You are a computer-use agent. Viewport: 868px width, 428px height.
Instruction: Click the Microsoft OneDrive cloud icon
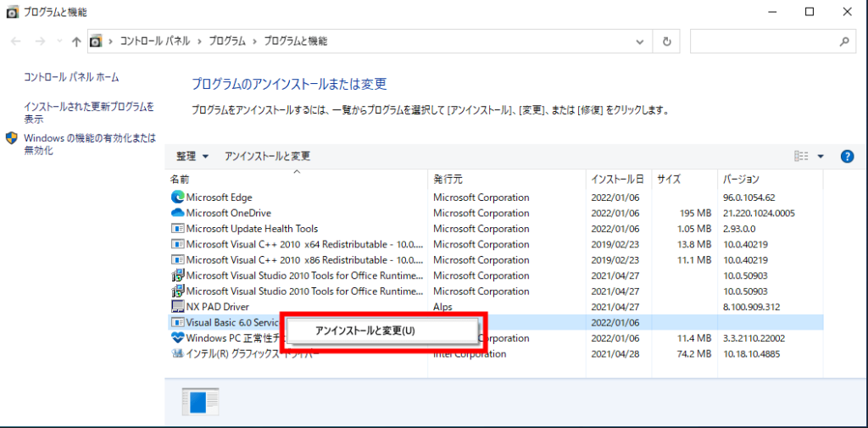[x=177, y=213]
